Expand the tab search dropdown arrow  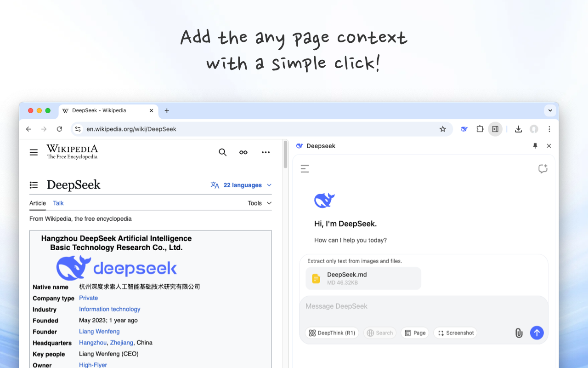click(550, 110)
